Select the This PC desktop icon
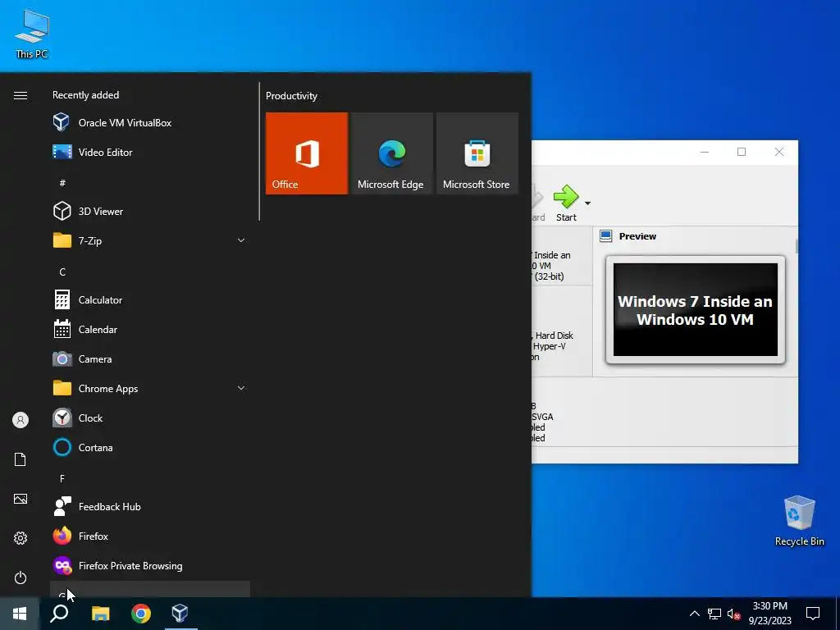Screen dimensions: 840x630 pyautogui.click(x=32, y=34)
